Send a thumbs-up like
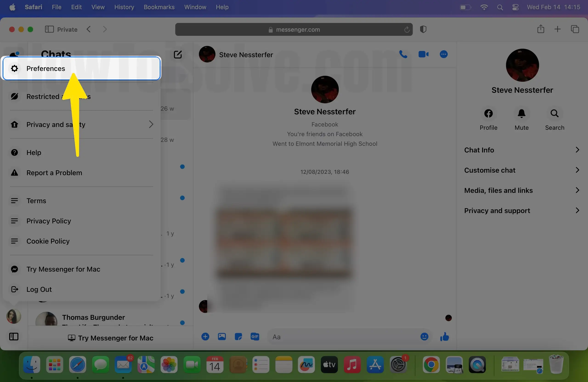The image size is (588, 382). pos(444,337)
